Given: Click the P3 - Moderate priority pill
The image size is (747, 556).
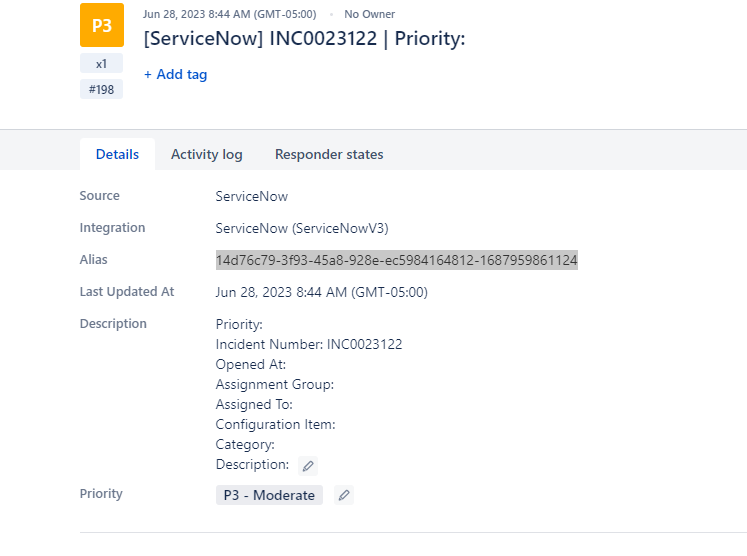Looking at the screenshot, I should (x=269, y=495).
